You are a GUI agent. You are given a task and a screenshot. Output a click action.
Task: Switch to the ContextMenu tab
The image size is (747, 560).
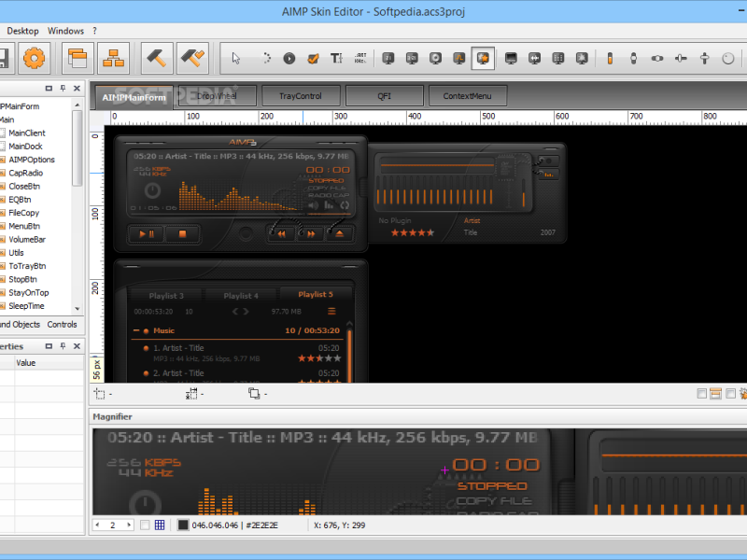[468, 96]
